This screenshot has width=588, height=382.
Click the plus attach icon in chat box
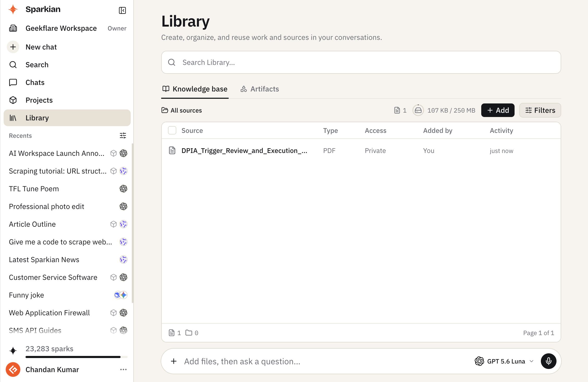(174, 361)
